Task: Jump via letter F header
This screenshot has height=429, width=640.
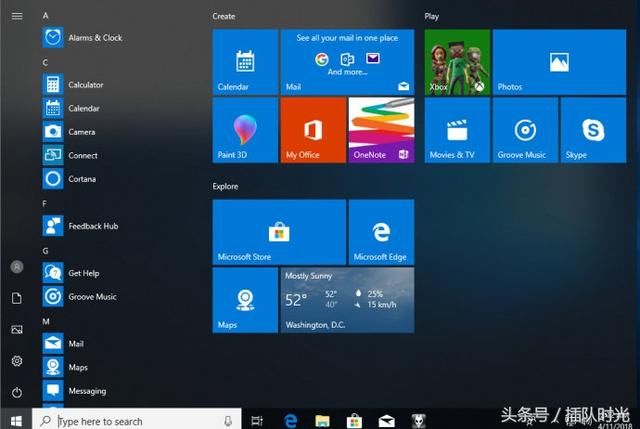Action: pyautogui.click(x=44, y=204)
